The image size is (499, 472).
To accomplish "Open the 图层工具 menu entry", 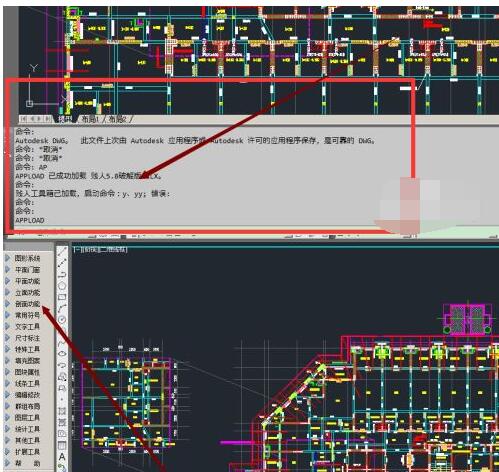I will click(x=27, y=418).
